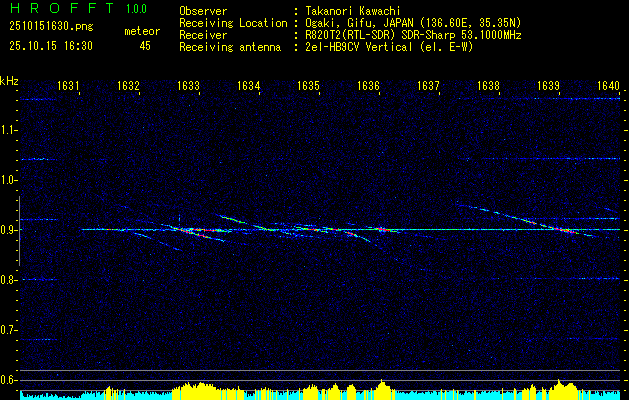Viewport: 629px width, 400px height.
Task: Click the 1.1 kHz axis label
Action: coord(8,130)
